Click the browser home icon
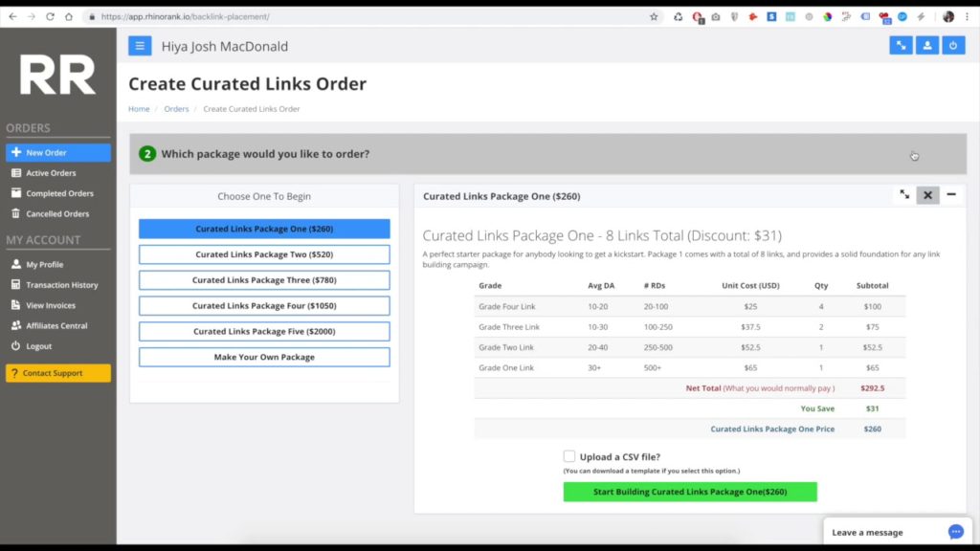Viewport: 980px width, 551px height. (69, 17)
